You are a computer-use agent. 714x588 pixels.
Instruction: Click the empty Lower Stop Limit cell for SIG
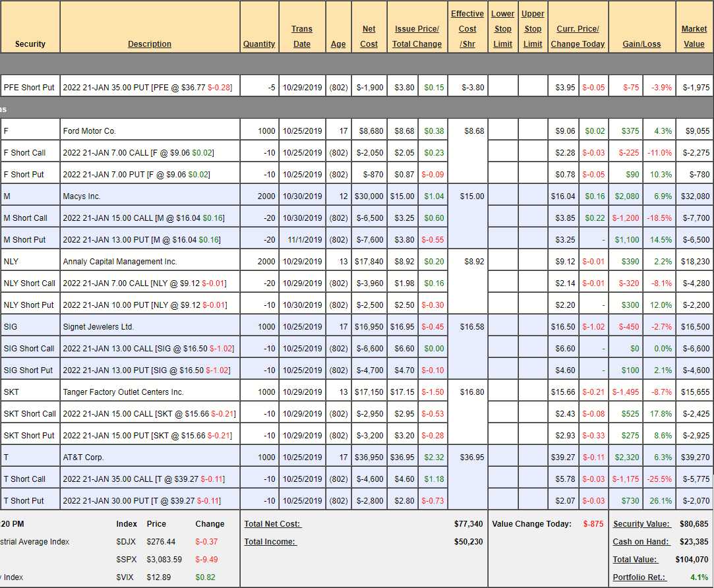coord(503,327)
